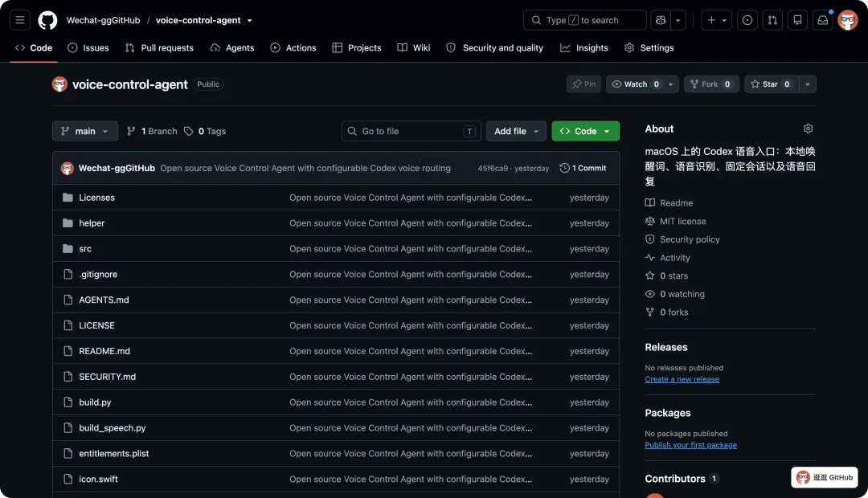868x498 pixels.
Task: Open the pull requests icon in the header
Action: click(772, 20)
